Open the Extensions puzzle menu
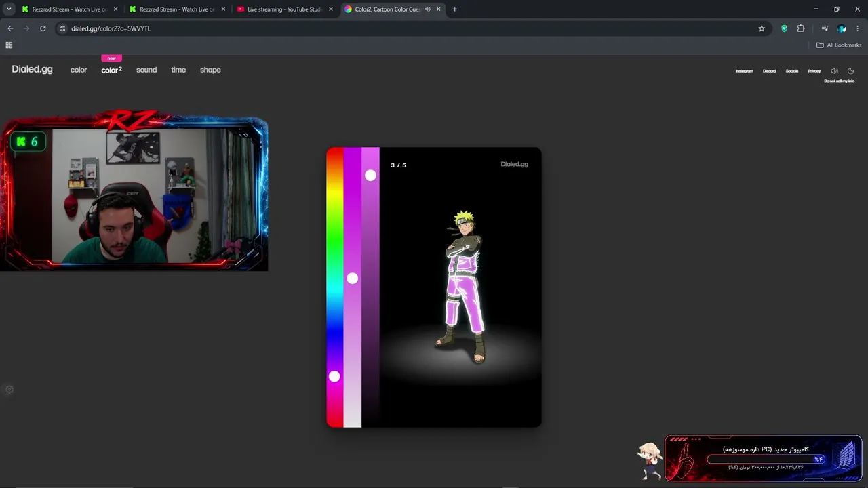Viewport: 868px width, 488px height. point(801,28)
